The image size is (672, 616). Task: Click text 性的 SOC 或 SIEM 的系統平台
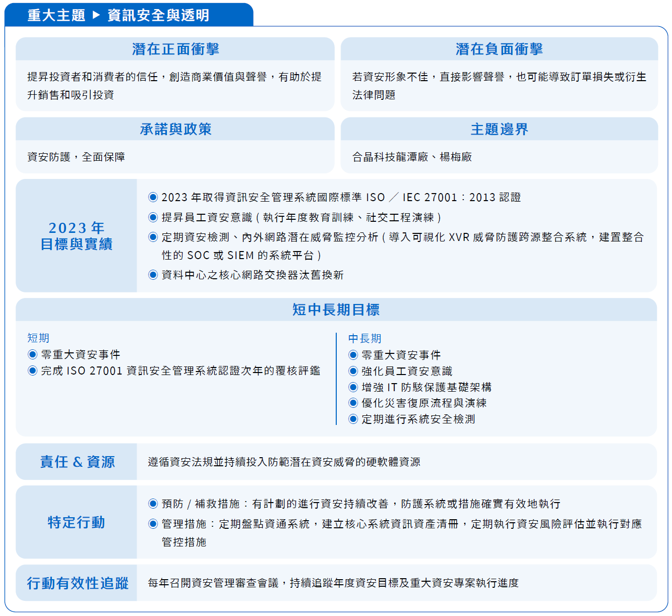[x=237, y=255]
